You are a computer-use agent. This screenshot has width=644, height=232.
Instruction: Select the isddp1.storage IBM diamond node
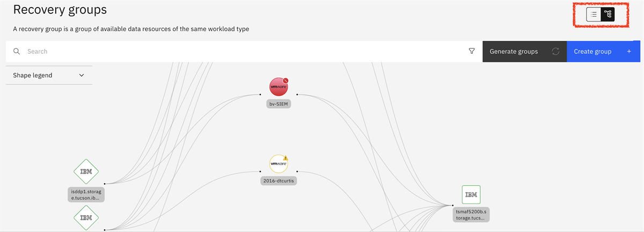[x=86, y=172]
